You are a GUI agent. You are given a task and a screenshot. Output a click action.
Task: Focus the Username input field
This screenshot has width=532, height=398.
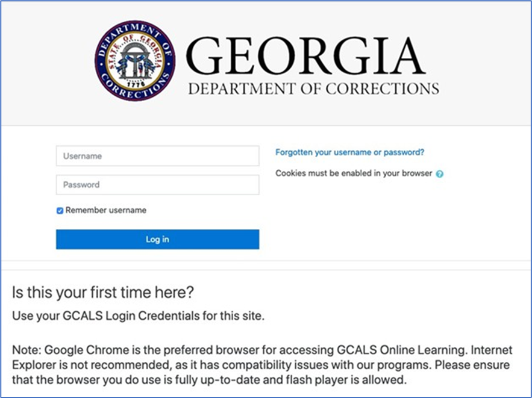[157, 156]
